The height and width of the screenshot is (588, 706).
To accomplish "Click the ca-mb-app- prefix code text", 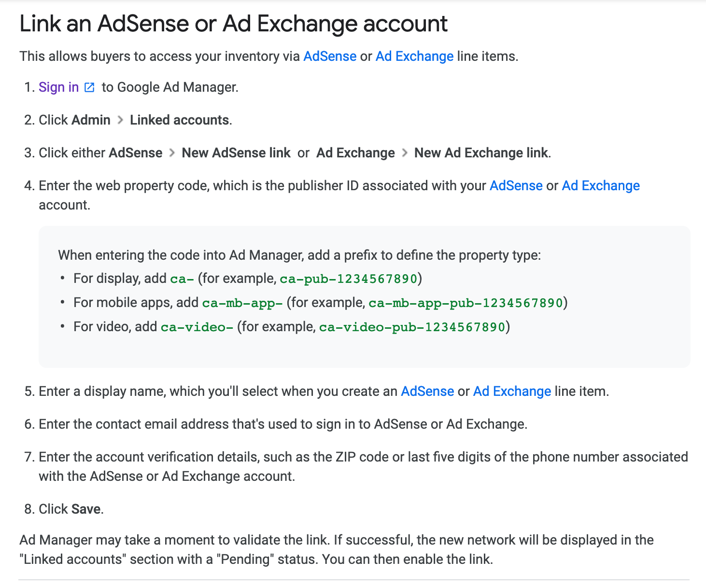I will click(242, 303).
